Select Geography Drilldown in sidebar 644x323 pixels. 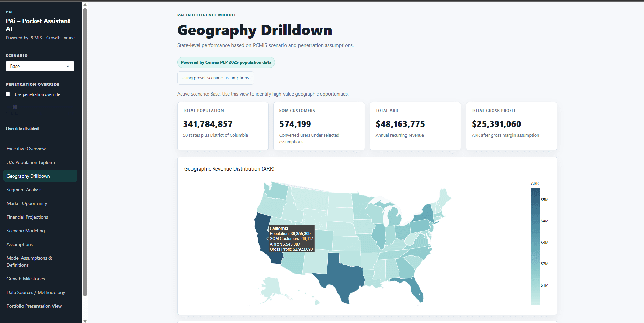click(x=40, y=176)
